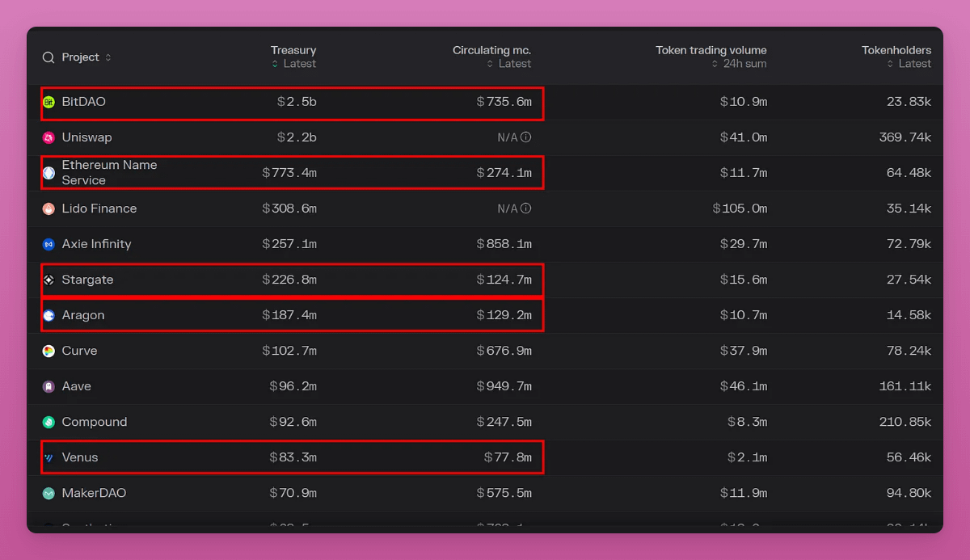Viewport: 970px width, 560px height.
Task: Open the Aave project link
Action: pyautogui.click(x=76, y=386)
